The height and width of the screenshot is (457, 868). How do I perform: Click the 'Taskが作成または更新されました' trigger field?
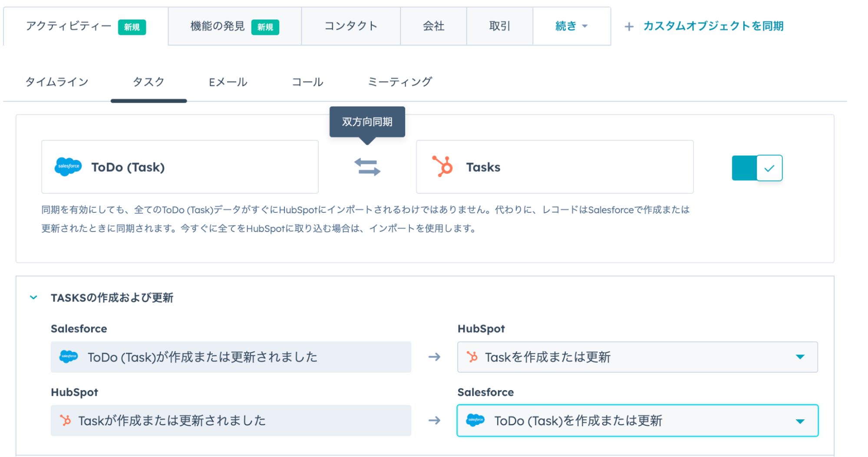(231, 421)
